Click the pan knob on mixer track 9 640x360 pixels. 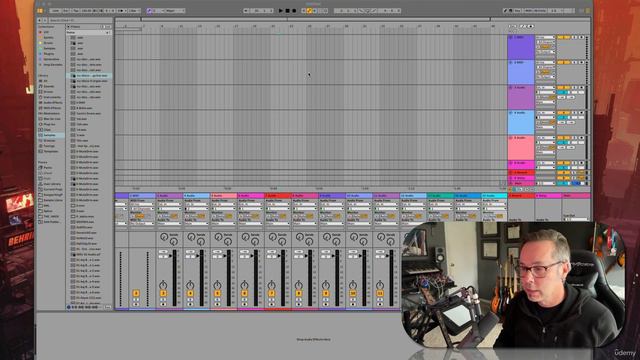(x=326, y=285)
